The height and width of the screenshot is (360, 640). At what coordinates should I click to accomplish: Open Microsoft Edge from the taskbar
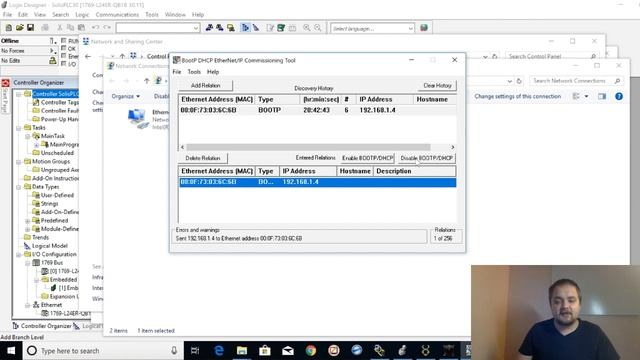coord(219,351)
